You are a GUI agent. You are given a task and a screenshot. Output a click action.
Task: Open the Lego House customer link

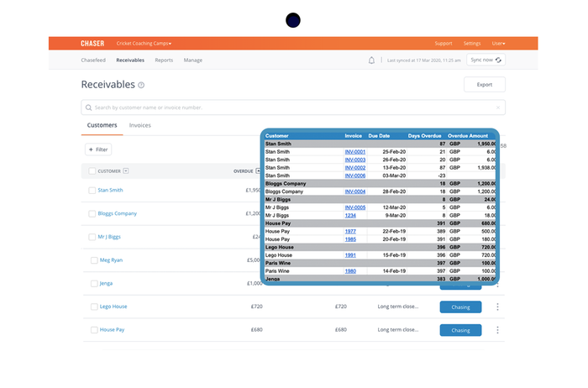point(113,307)
